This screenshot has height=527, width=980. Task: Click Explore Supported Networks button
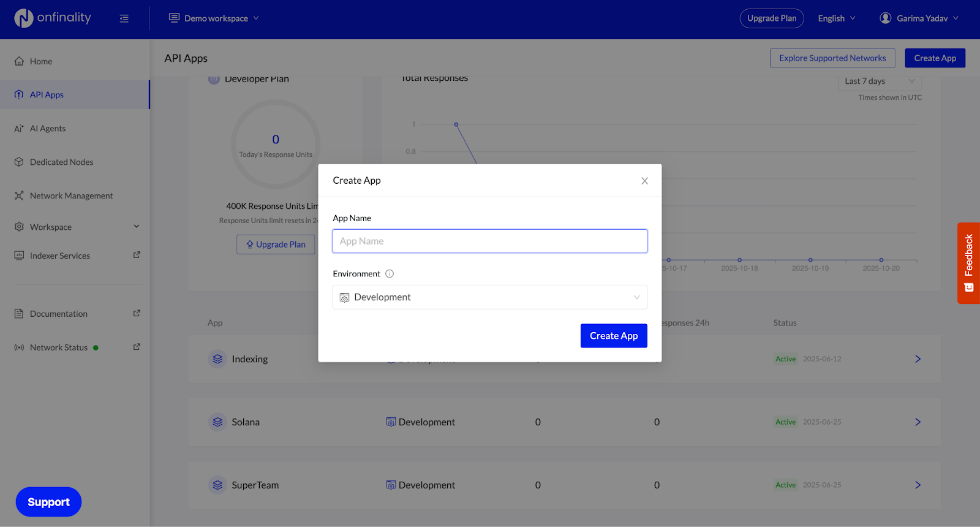(832, 58)
